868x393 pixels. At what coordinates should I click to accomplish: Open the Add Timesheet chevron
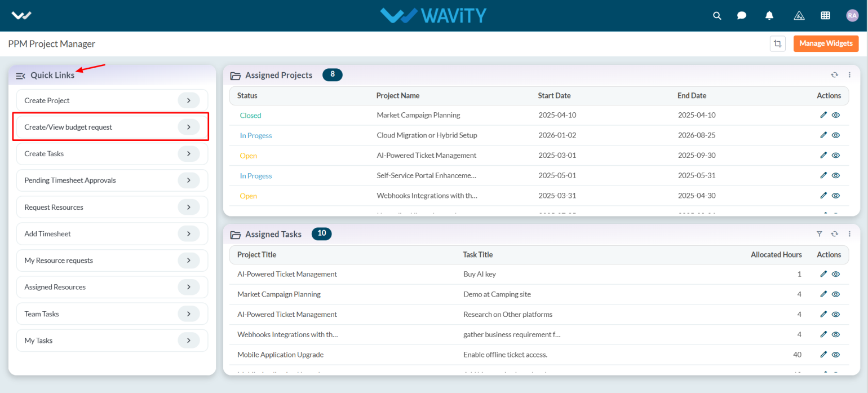(189, 233)
